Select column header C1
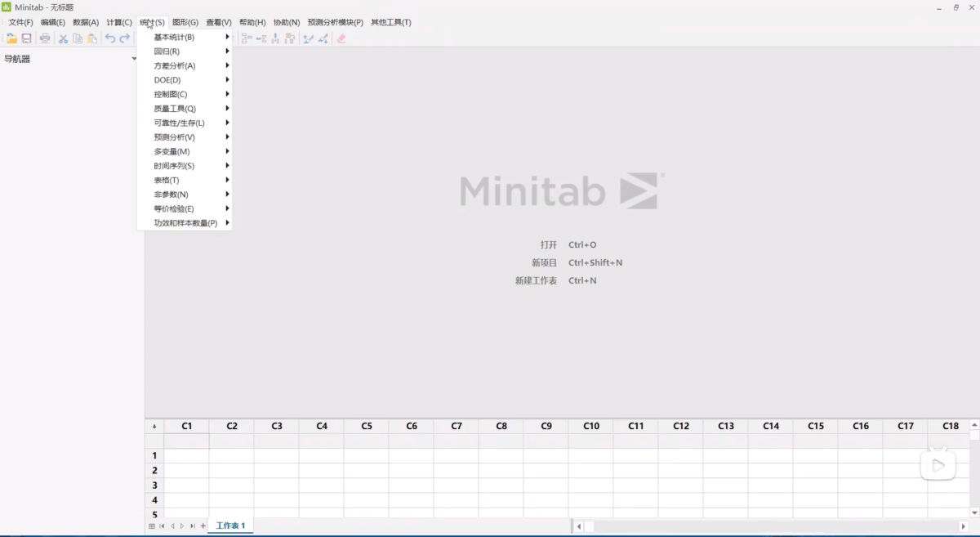 (x=186, y=426)
